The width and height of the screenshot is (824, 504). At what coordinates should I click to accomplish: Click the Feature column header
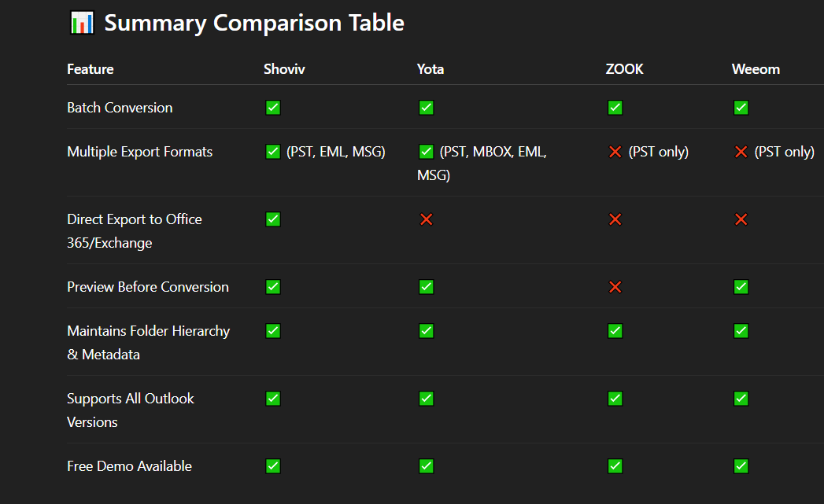pyautogui.click(x=90, y=69)
